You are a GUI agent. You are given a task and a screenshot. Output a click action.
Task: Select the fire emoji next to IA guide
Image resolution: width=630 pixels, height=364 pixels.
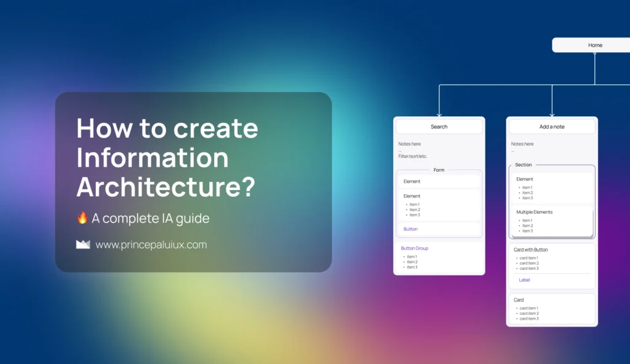click(x=81, y=218)
